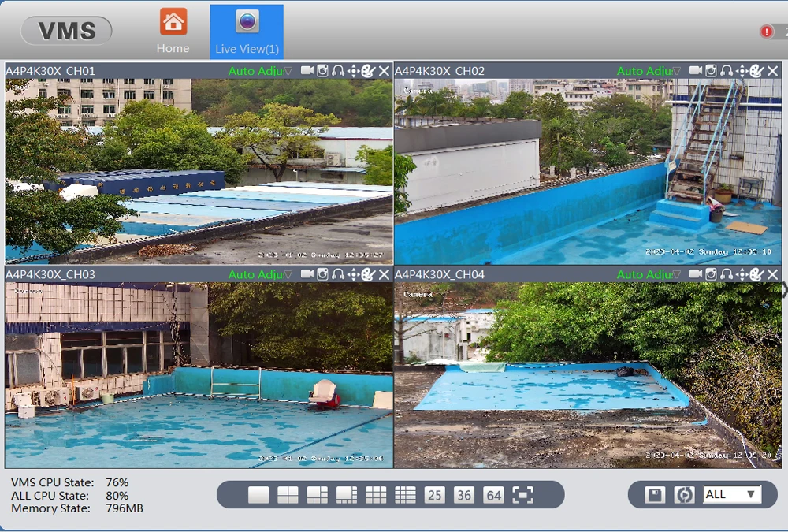Take a snapshot of the CH02 feed
Screen dimensions: 788x532
711,71
